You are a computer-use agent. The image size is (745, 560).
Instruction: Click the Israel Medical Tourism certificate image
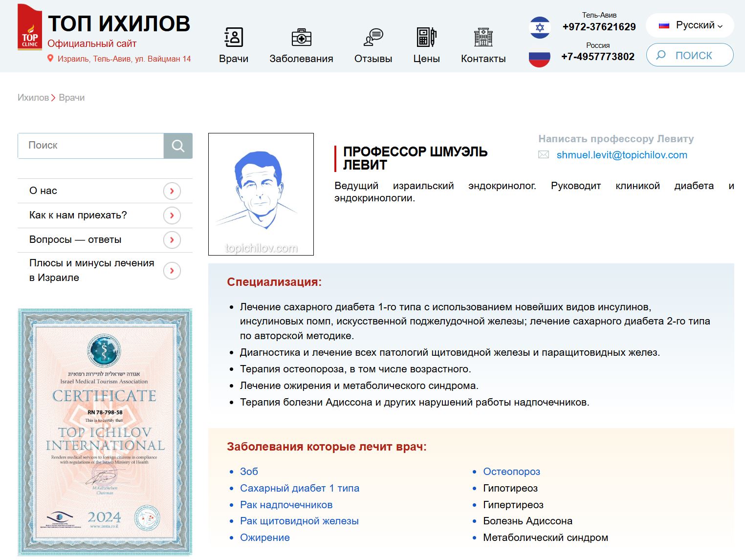[x=105, y=432]
